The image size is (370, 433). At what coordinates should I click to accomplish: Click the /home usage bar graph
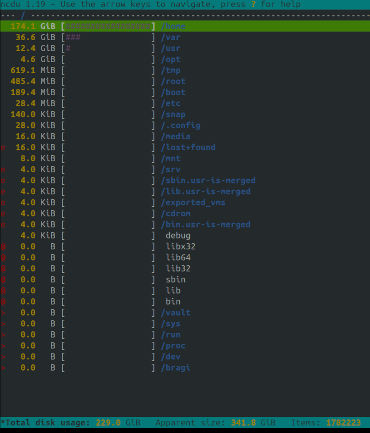click(x=108, y=26)
